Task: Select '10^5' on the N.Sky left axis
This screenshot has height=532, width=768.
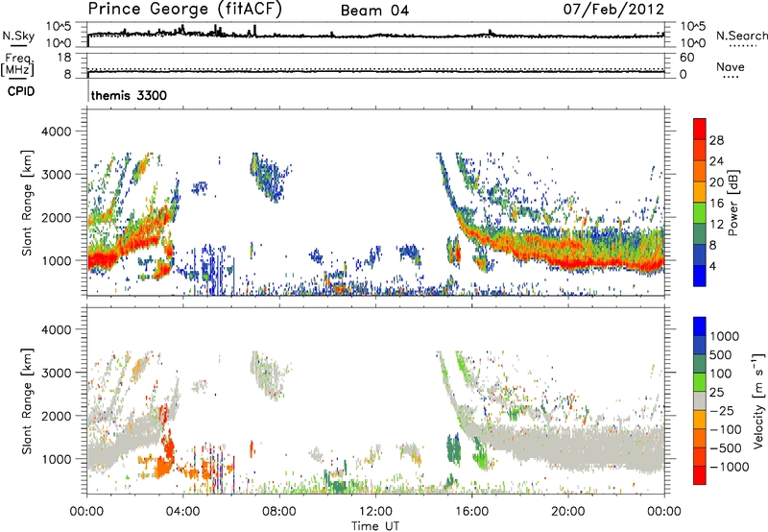Action: point(59,26)
